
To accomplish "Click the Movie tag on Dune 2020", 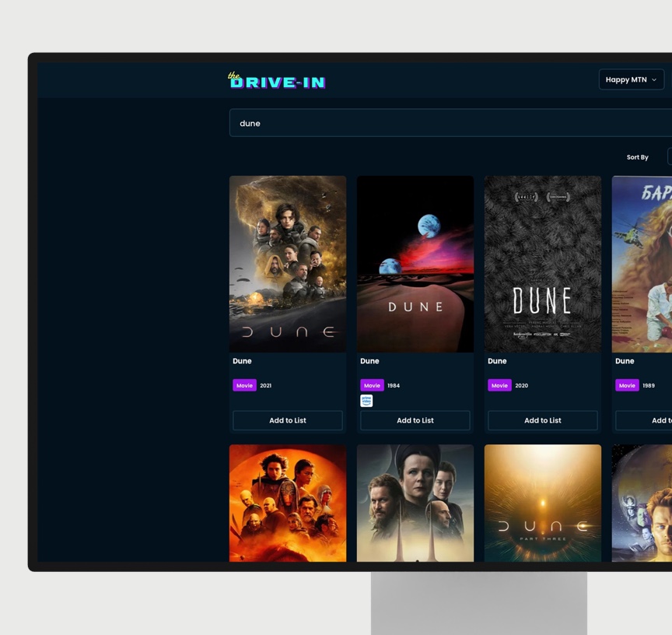I will (499, 385).
